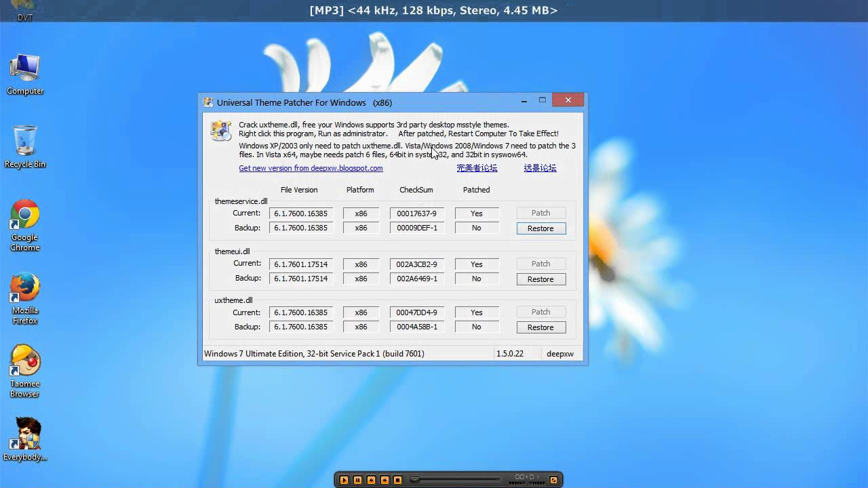Open the first Chinese forum link
This screenshot has width=868, height=488.
click(477, 168)
